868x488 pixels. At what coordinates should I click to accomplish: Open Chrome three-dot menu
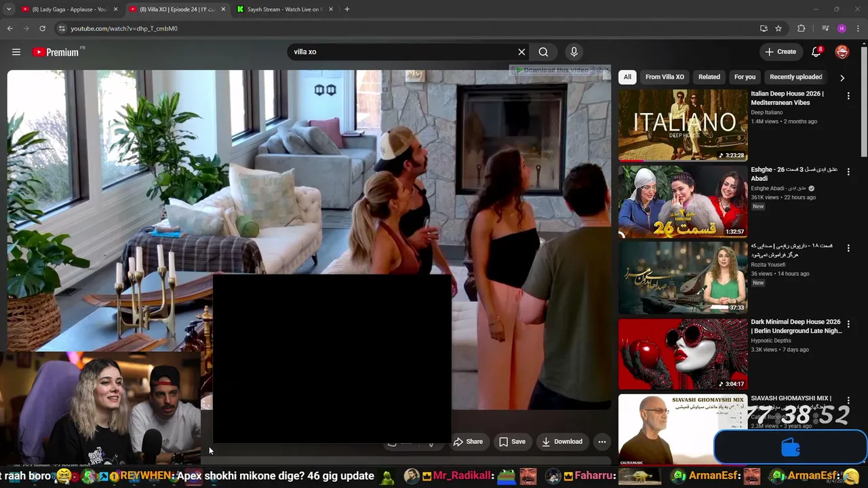click(x=859, y=28)
